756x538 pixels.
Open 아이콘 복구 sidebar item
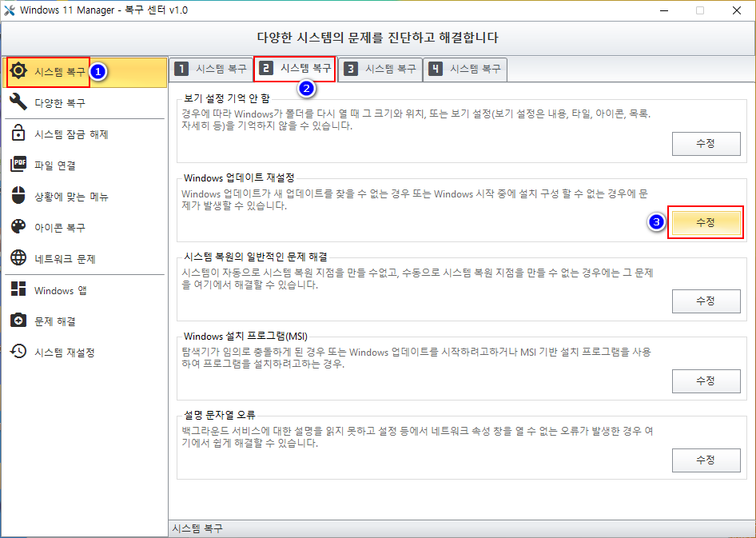(85, 228)
